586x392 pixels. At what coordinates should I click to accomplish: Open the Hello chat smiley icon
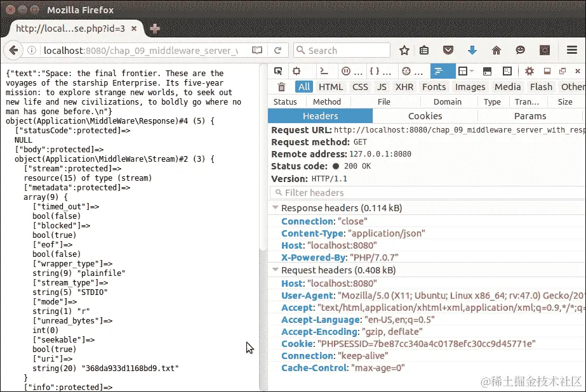click(520, 50)
